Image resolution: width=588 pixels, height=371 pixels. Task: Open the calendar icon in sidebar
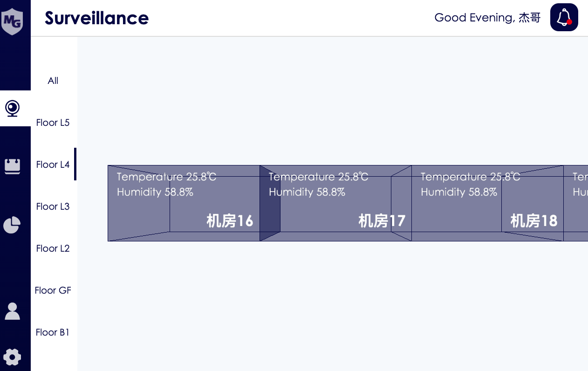pos(12,165)
